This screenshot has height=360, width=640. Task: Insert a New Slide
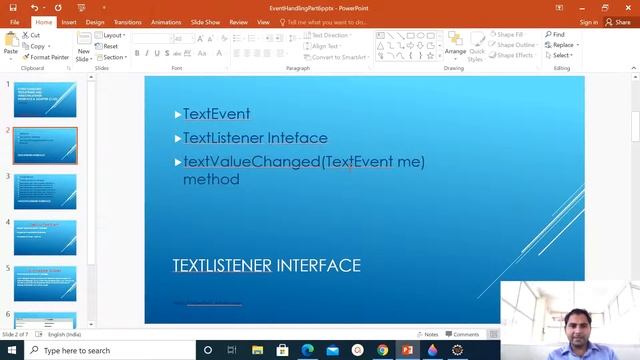[x=84, y=47]
